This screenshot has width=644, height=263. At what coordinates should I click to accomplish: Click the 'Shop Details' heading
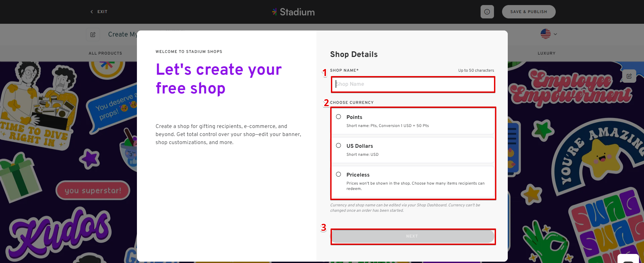pyautogui.click(x=354, y=54)
